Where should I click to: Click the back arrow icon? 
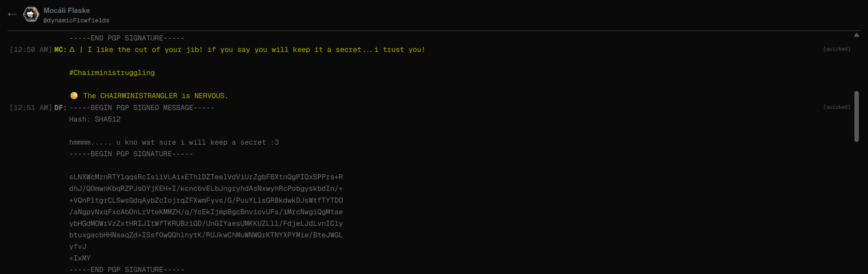[12, 14]
